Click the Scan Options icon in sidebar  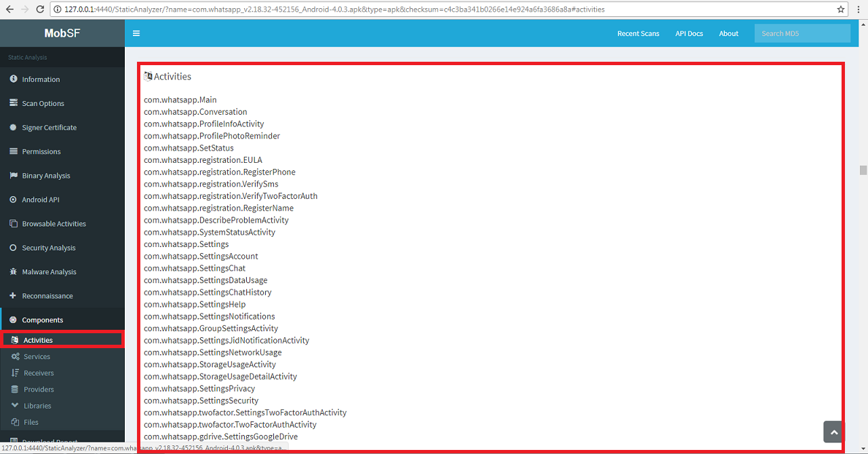point(13,103)
